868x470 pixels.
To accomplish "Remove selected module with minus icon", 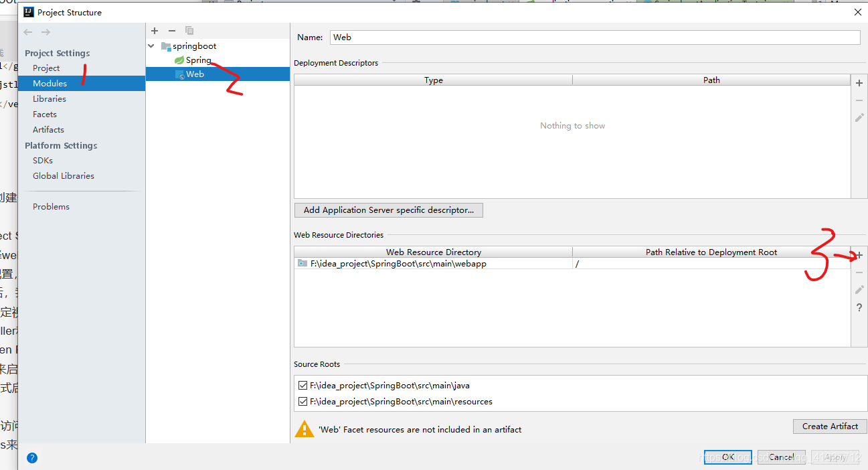I will [x=172, y=31].
